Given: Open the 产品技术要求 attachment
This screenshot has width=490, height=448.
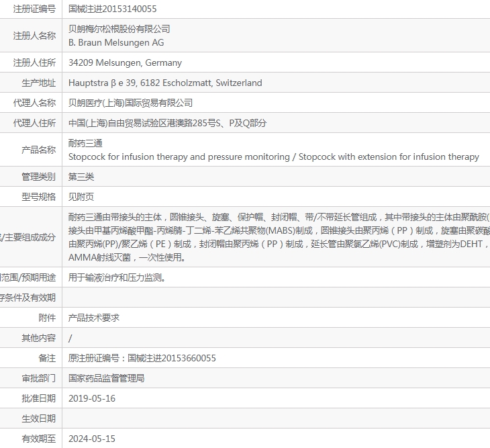Looking at the screenshot, I should pos(94,318).
